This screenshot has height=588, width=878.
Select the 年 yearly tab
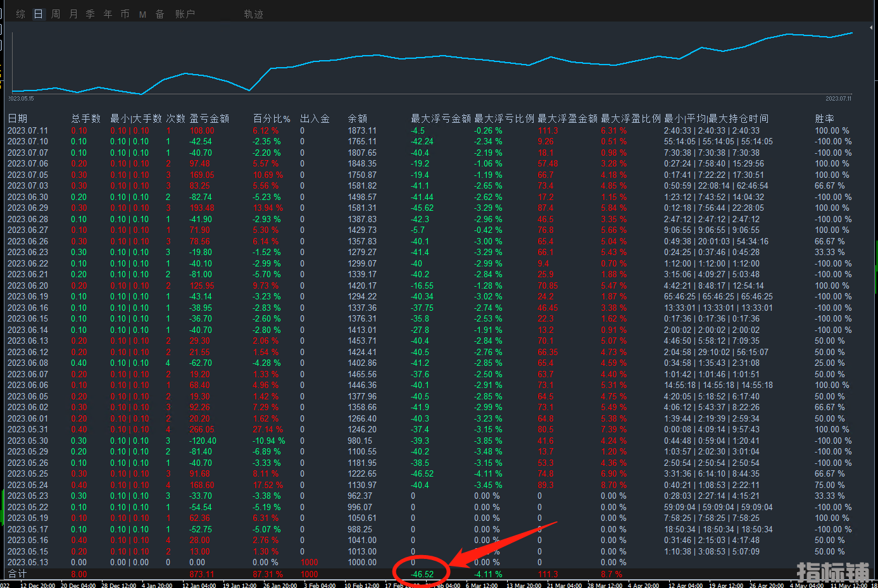(x=108, y=14)
